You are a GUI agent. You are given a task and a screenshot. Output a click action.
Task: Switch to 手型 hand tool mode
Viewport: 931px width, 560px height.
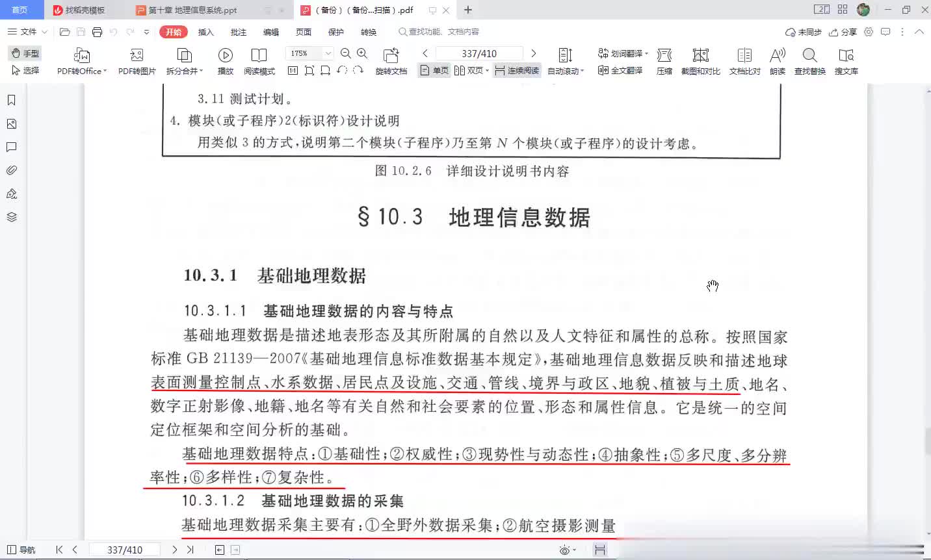tap(26, 53)
